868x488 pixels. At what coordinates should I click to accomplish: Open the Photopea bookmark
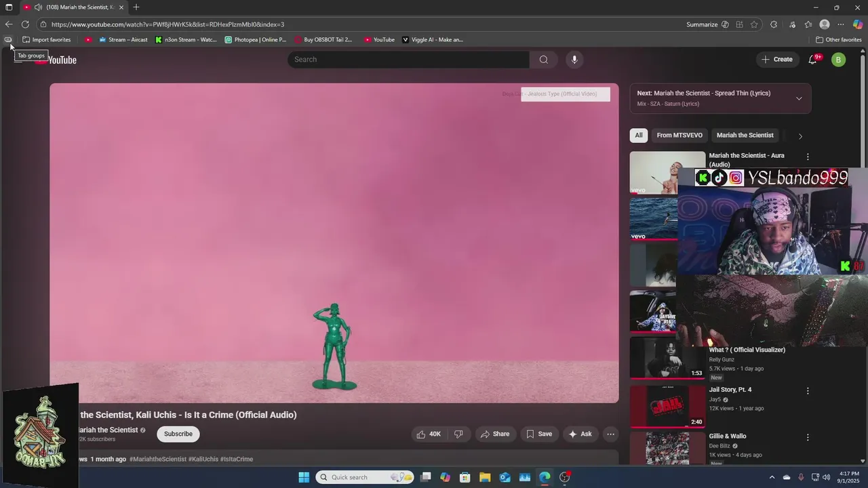pos(256,39)
